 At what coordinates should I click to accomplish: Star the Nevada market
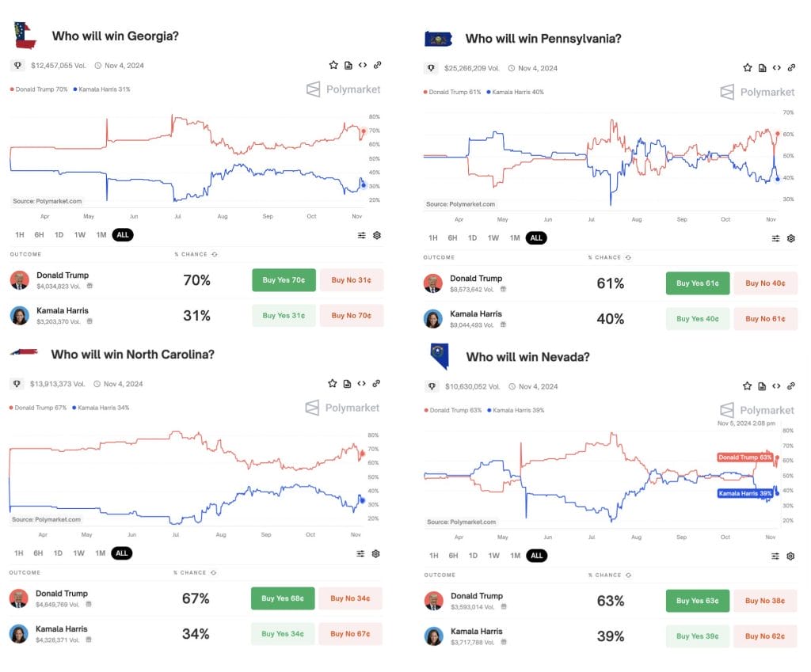[747, 386]
